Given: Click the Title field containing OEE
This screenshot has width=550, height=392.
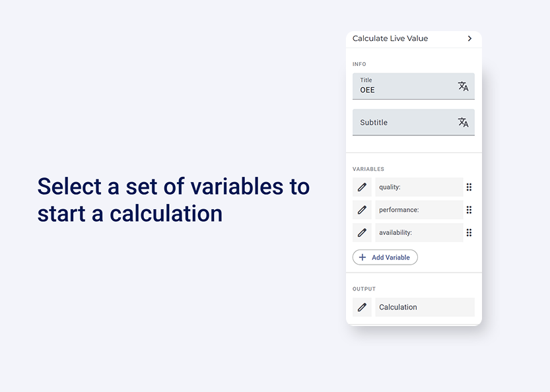Looking at the screenshot, I should coord(403,86).
